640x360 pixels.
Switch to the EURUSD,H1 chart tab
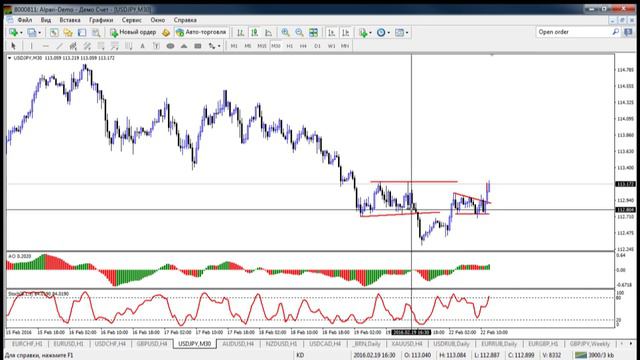[69, 344]
